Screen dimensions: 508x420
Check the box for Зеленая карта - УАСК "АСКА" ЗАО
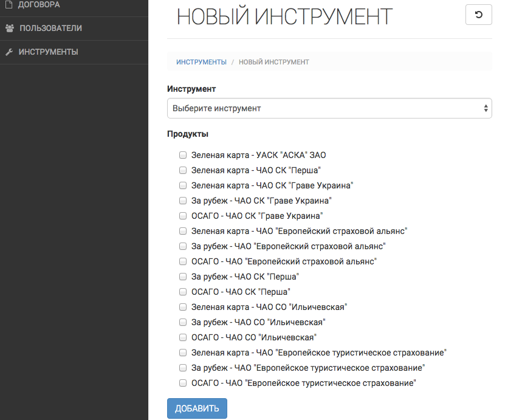[x=182, y=155]
